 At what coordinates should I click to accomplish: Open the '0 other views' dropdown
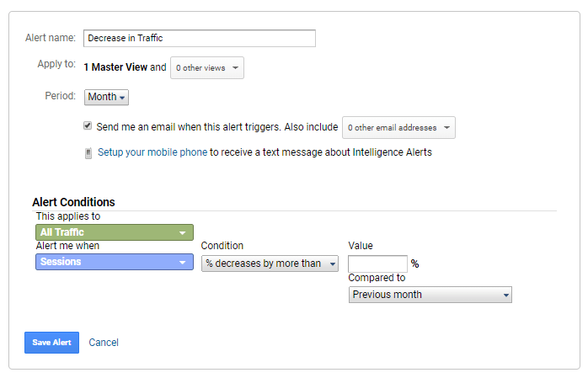tap(206, 67)
